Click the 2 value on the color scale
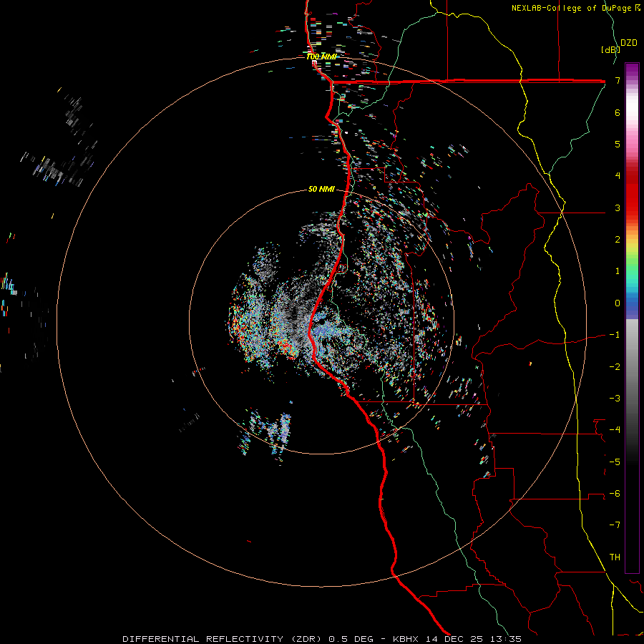The width and height of the screenshot is (644, 644). coord(618,240)
